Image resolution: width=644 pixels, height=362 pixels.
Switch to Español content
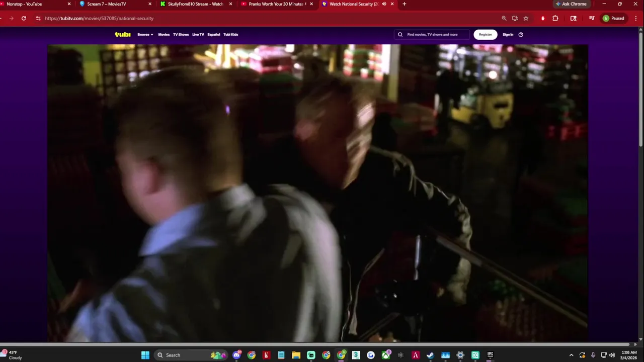point(214,35)
